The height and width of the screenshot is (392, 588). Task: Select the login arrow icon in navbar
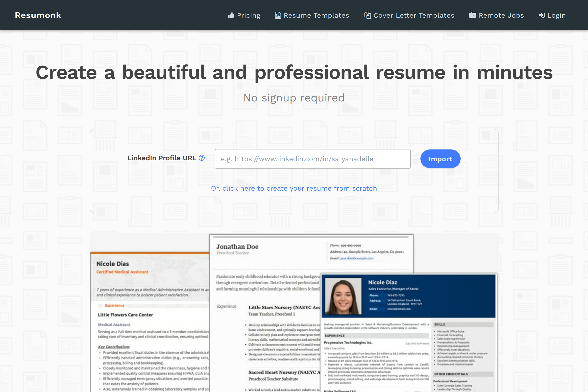pyautogui.click(x=542, y=15)
